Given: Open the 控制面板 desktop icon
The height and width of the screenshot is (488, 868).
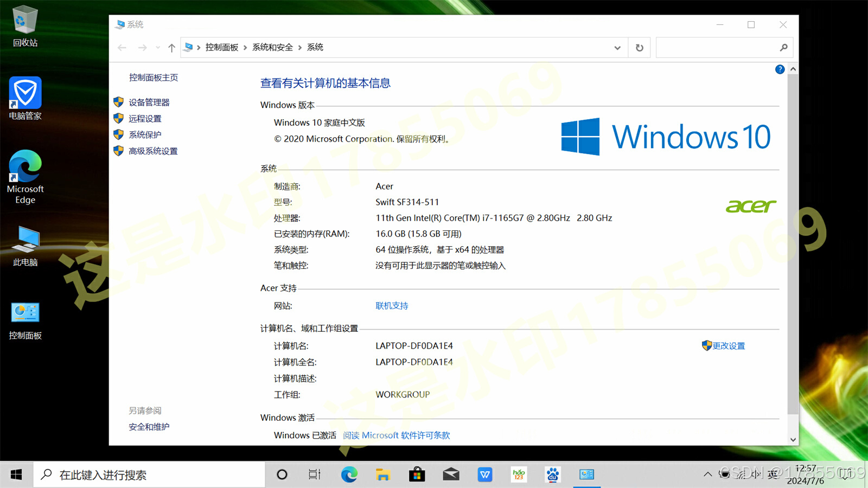Looking at the screenshot, I should (x=25, y=320).
